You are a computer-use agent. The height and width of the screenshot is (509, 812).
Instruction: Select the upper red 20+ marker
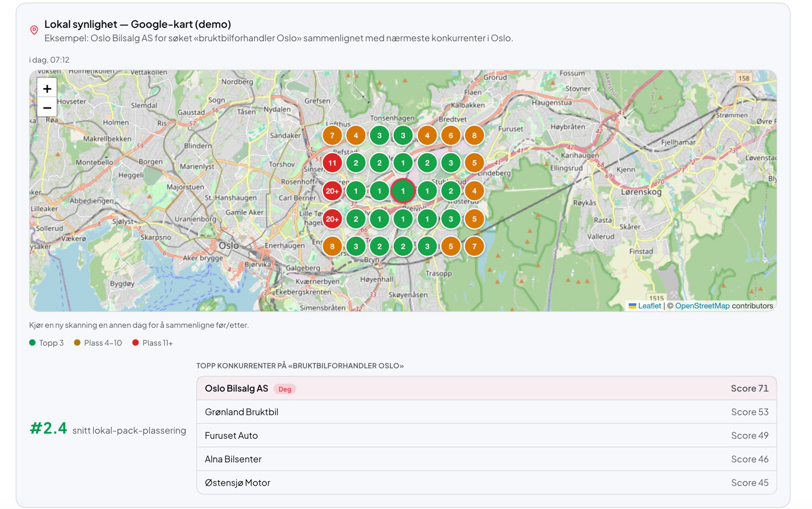[x=332, y=191]
